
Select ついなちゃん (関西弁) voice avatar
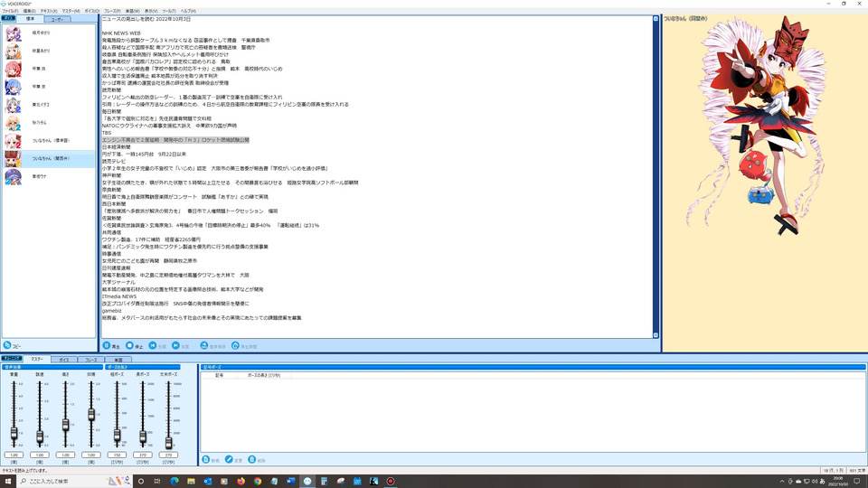point(14,159)
